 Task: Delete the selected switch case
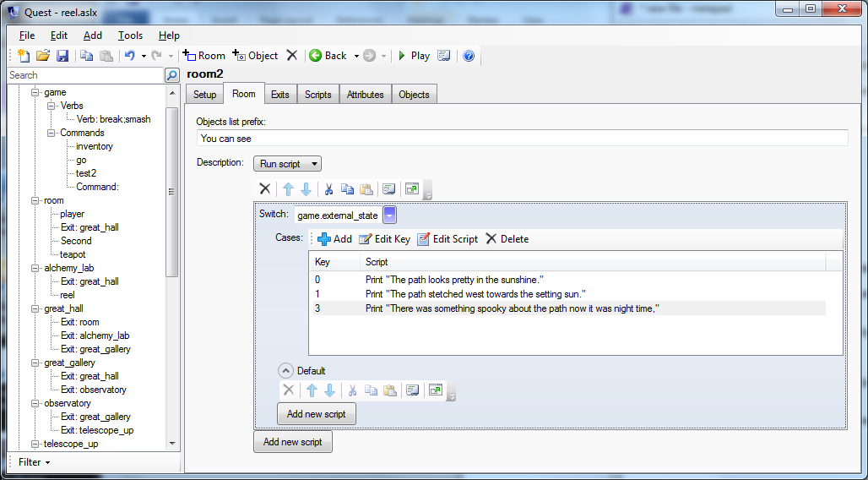pyautogui.click(x=507, y=239)
